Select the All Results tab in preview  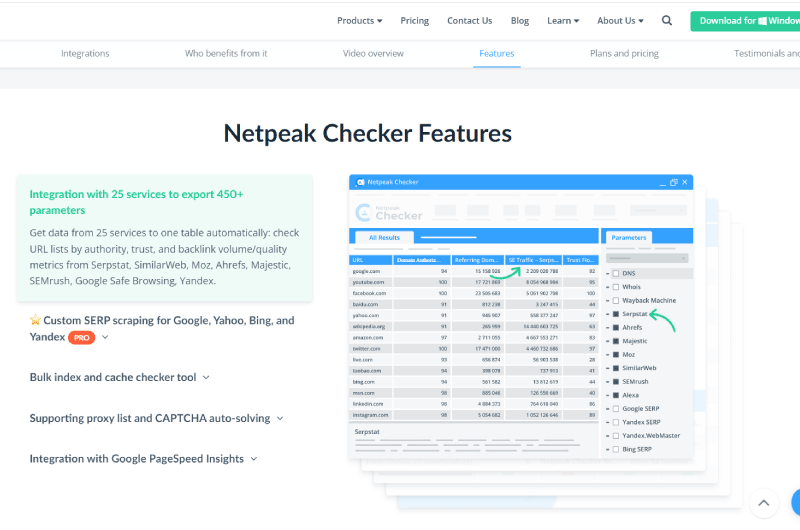tap(384, 237)
